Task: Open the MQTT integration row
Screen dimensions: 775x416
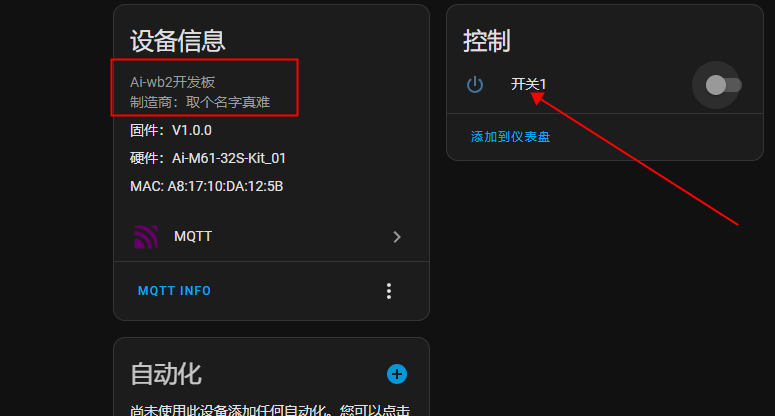Action: coord(271,237)
